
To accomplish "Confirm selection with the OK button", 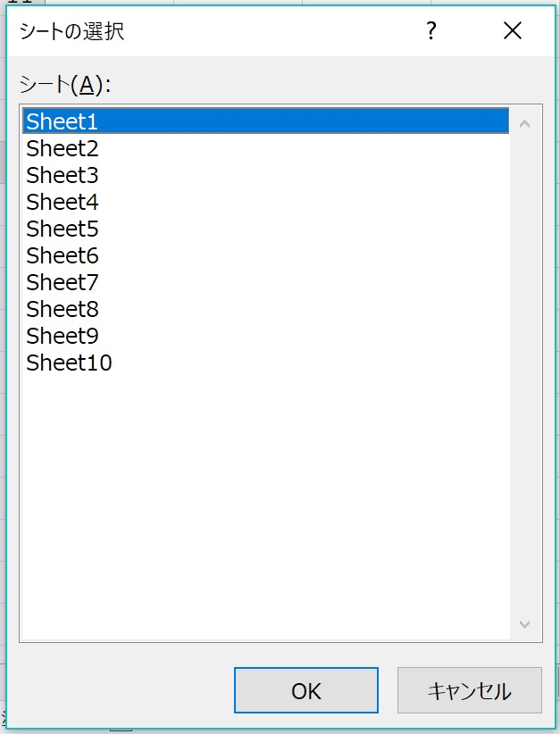I will click(305, 690).
